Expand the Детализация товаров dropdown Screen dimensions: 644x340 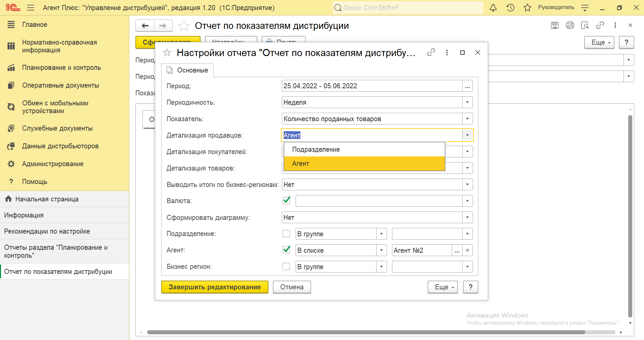point(467,168)
